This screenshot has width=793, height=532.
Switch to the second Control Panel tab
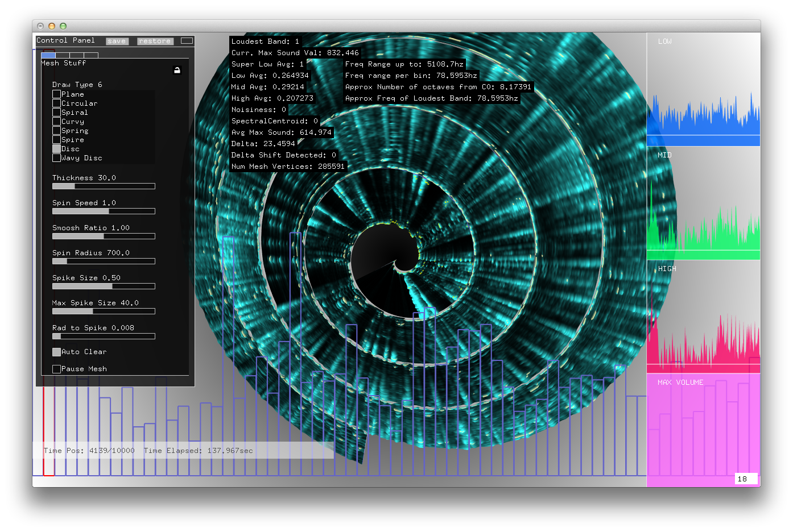pos(63,55)
